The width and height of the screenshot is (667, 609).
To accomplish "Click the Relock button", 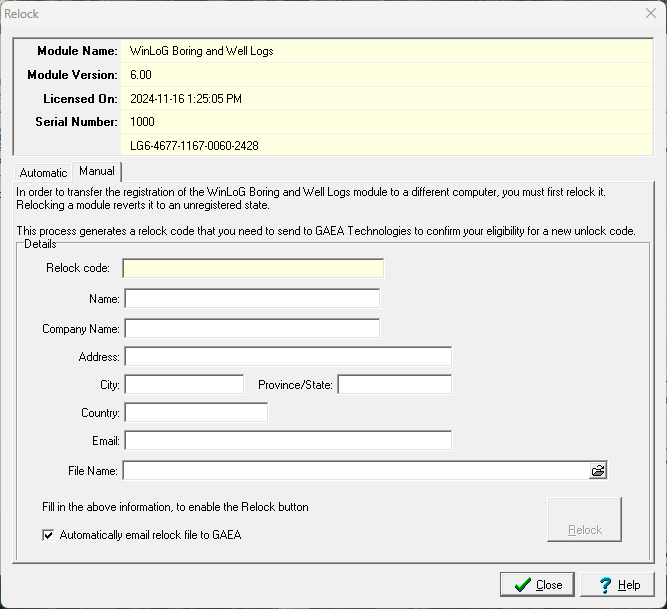I will pyautogui.click(x=584, y=519).
